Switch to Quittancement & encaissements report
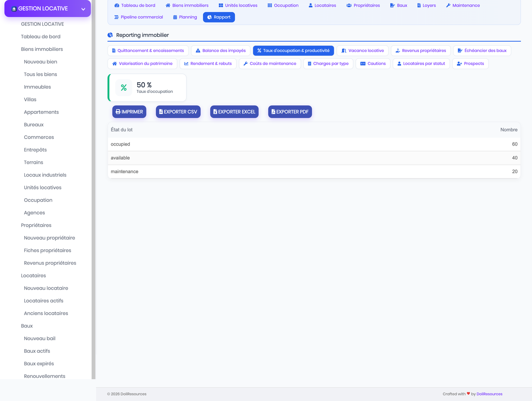 [148, 50]
